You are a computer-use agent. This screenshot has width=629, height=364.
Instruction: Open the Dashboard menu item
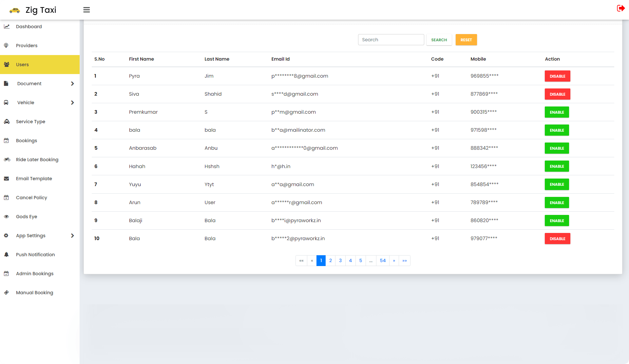(x=40, y=27)
